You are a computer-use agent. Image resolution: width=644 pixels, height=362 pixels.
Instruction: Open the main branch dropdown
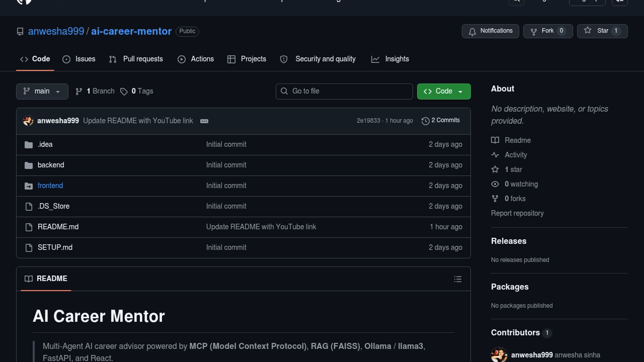(42, 91)
